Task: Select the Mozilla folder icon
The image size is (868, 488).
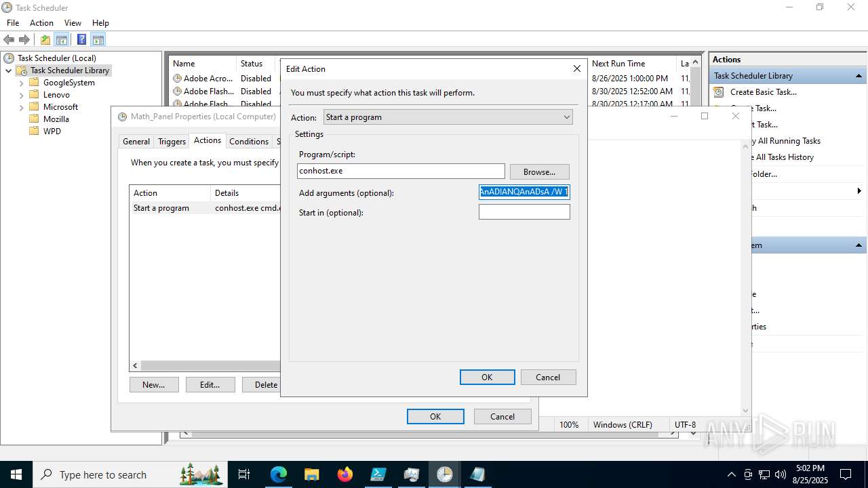Action: (34, 119)
